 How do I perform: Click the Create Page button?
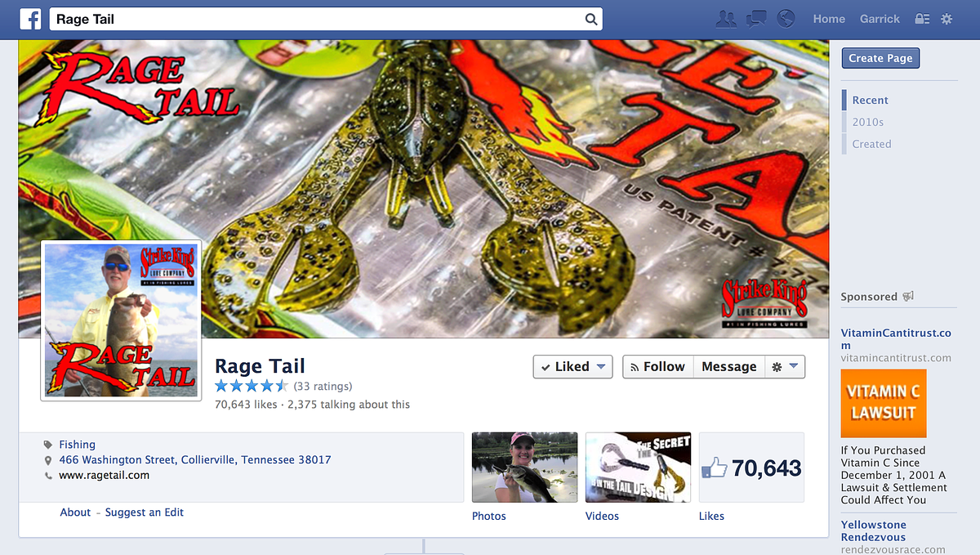click(880, 58)
